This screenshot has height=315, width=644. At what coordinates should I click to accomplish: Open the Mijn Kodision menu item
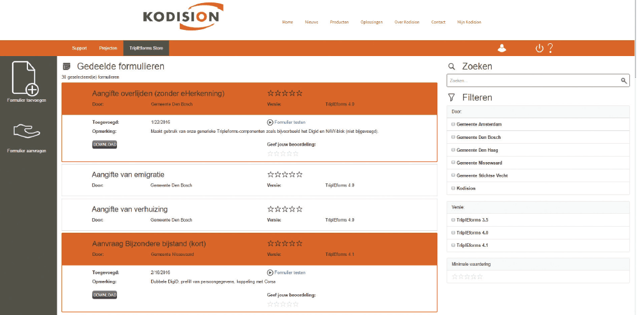(469, 22)
